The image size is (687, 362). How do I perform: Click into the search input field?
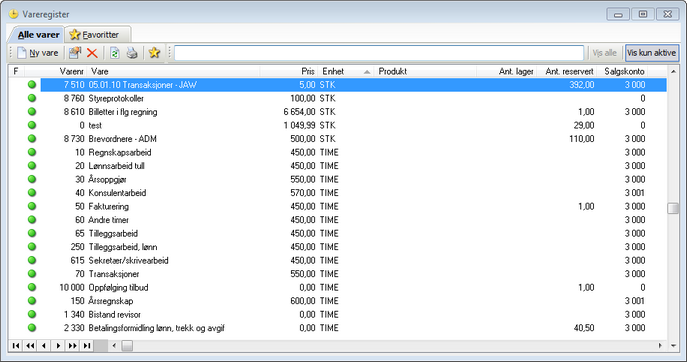[379, 53]
